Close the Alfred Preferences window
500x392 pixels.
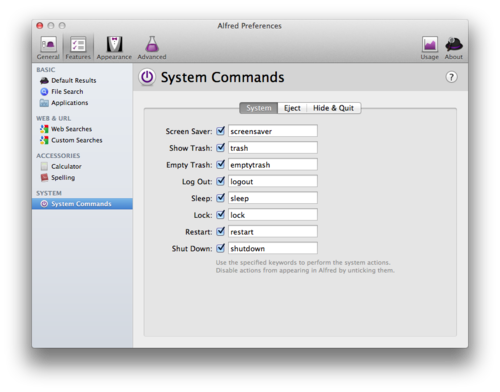point(40,26)
